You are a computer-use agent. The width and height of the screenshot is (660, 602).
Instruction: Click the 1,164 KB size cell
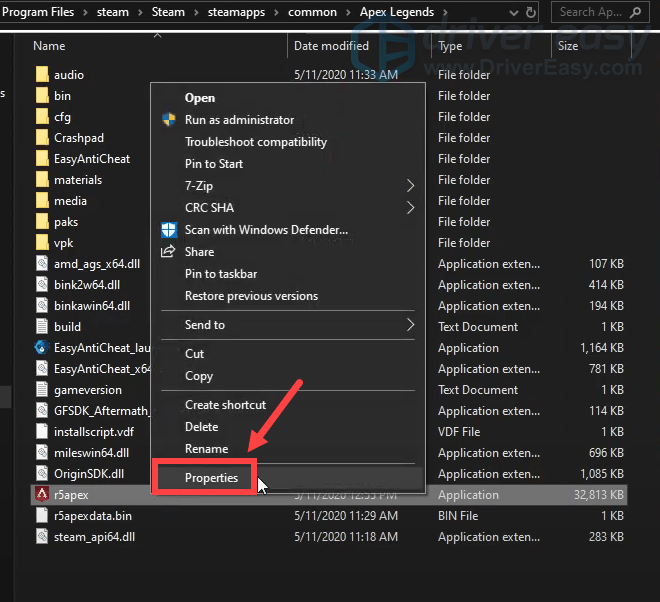pos(602,348)
